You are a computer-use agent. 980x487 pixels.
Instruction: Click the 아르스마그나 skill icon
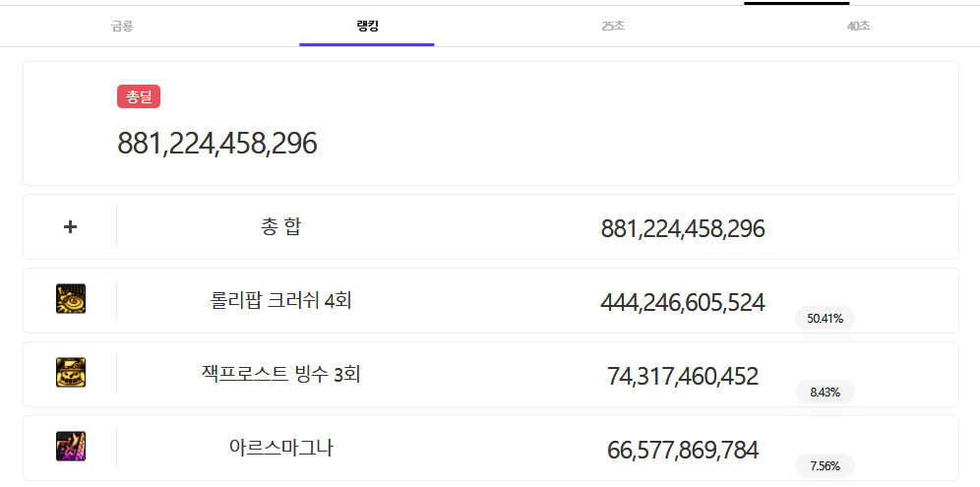coord(71,446)
